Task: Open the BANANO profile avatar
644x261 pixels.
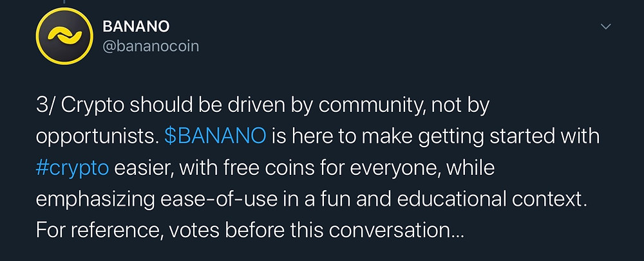Action: [x=64, y=36]
